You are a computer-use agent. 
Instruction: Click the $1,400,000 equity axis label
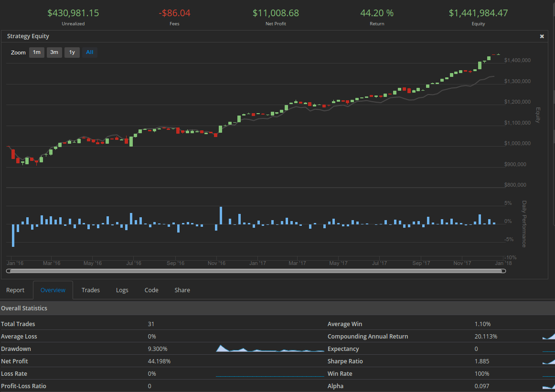517,60
